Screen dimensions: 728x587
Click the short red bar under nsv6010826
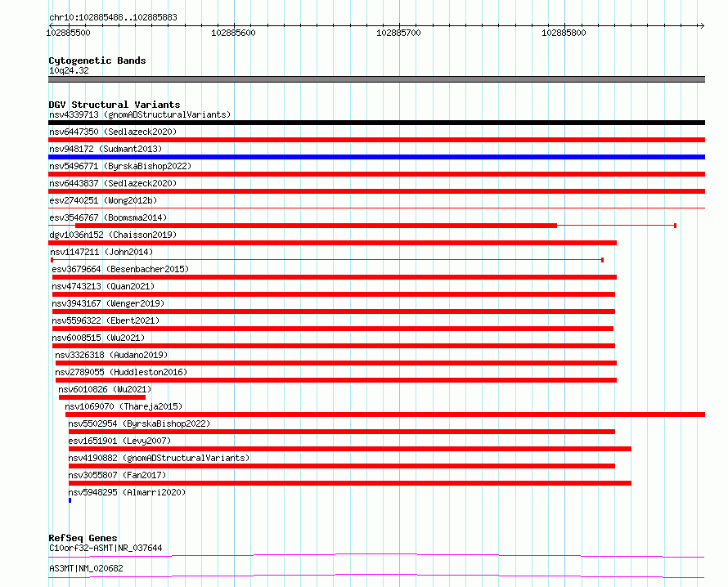(x=102, y=397)
